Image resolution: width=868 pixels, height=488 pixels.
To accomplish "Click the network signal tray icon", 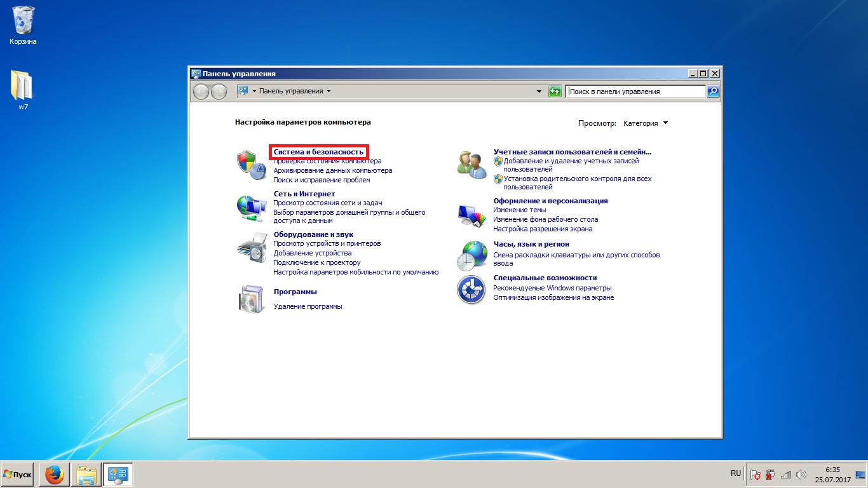I will (x=786, y=475).
